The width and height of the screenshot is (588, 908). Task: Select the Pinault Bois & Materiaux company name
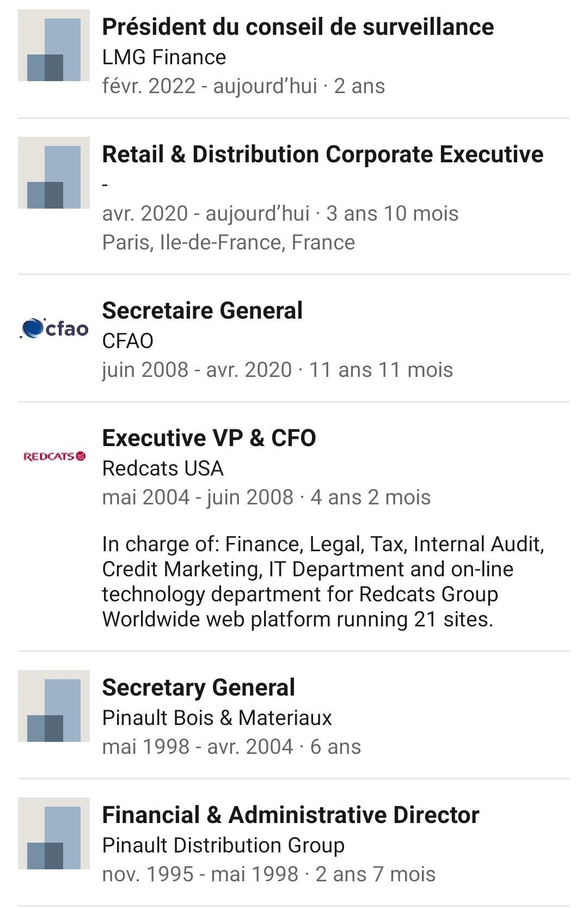pos(217,718)
